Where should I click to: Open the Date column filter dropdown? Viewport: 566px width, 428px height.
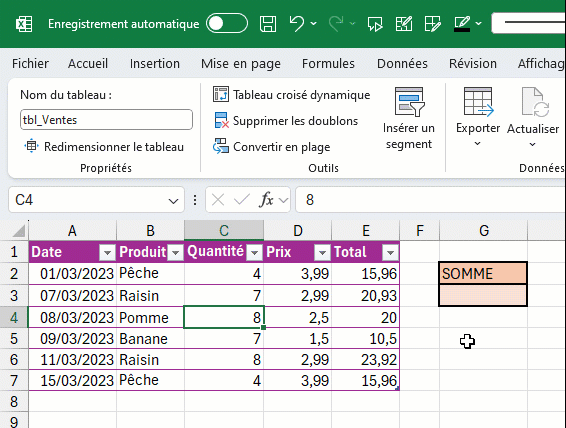click(107, 253)
